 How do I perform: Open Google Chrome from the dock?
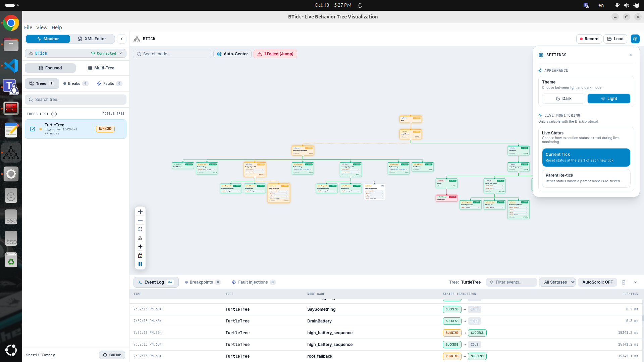click(11, 23)
